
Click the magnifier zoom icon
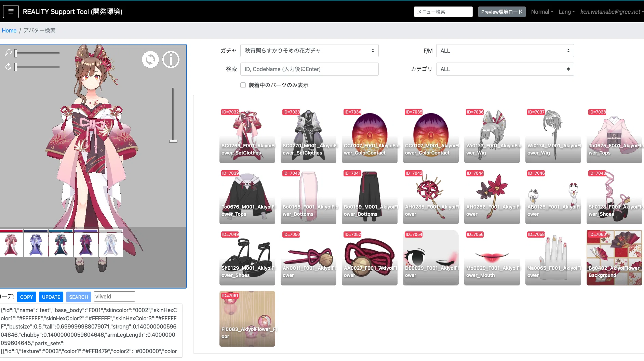click(8, 53)
